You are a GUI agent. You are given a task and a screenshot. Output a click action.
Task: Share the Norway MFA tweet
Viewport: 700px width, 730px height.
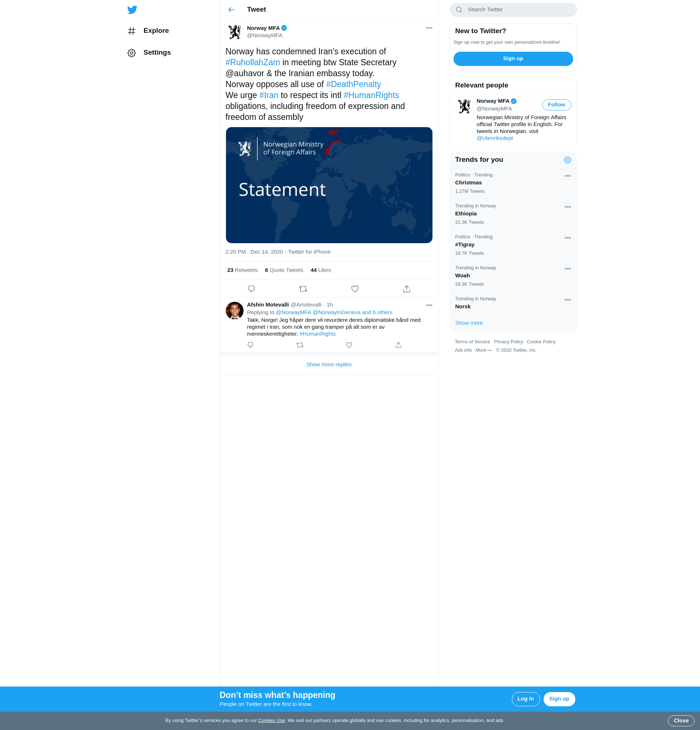pos(407,289)
